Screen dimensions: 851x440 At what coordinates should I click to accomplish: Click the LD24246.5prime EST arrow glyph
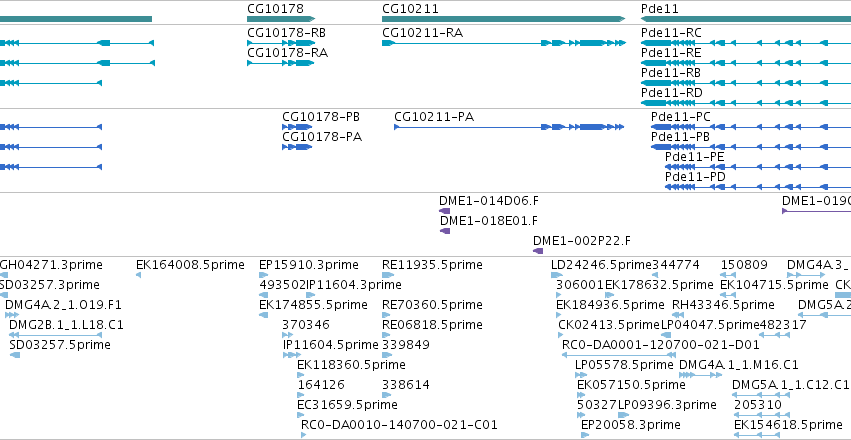pyautogui.click(x=557, y=275)
